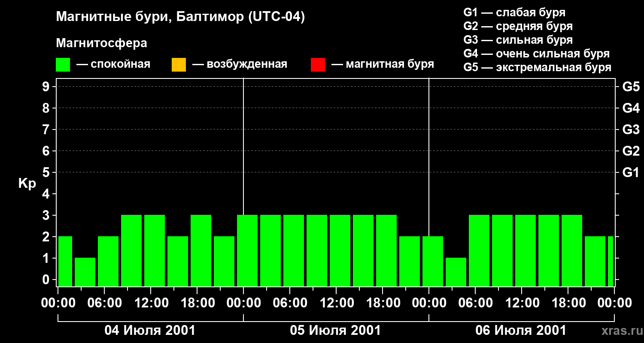Click the Kp 2 bar starting 21:00 on 06 Июля

[595, 261]
